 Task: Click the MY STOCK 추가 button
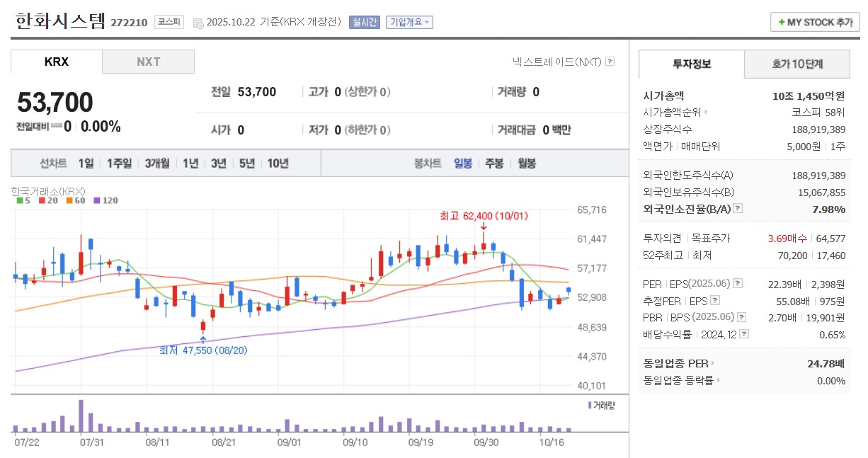tap(815, 22)
